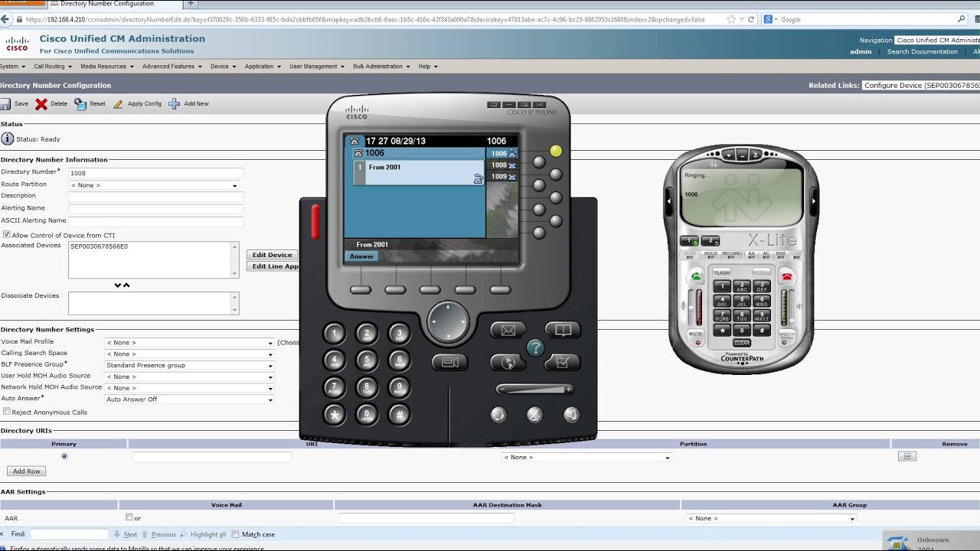
Task: Click the Save disk icon
Action: (x=5, y=104)
